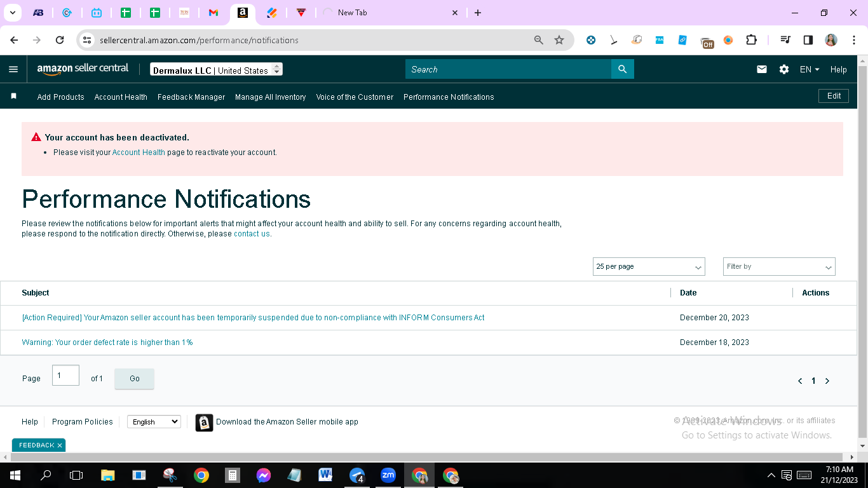The width and height of the screenshot is (868, 488).
Task: Switch to the Gmail tab
Action: [214, 13]
